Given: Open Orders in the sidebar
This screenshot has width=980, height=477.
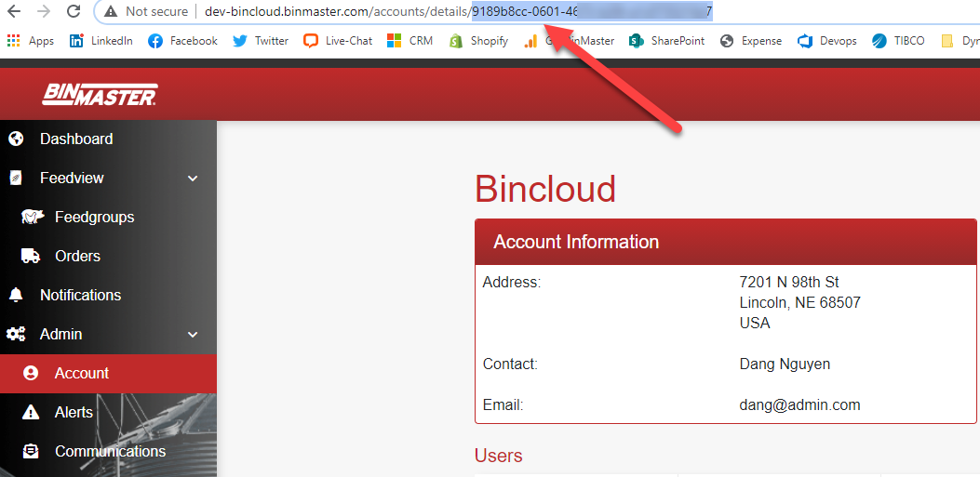Looking at the screenshot, I should point(108,256).
